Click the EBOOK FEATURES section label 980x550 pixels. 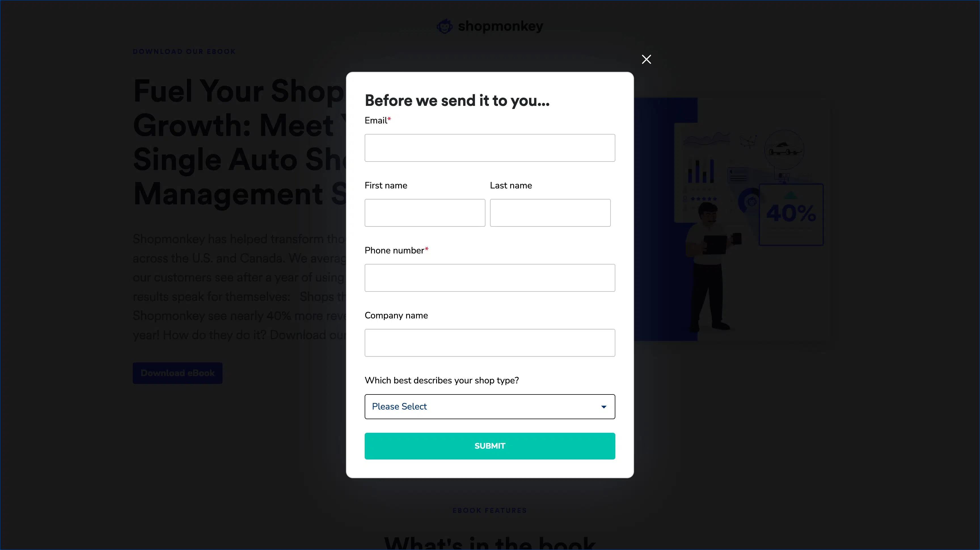tap(490, 511)
